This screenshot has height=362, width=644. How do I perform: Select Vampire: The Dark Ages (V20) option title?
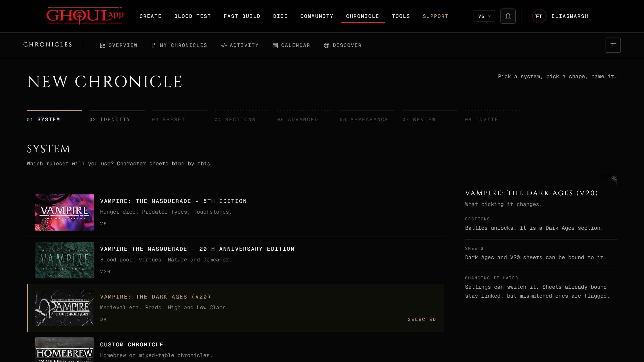coord(155,297)
